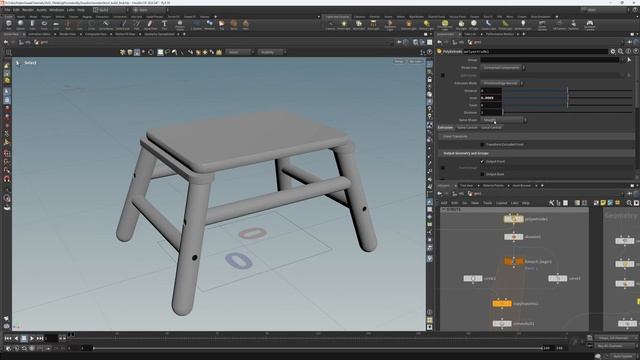Enable the Output Back checkbox
640x360 pixels.
[482, 174]
